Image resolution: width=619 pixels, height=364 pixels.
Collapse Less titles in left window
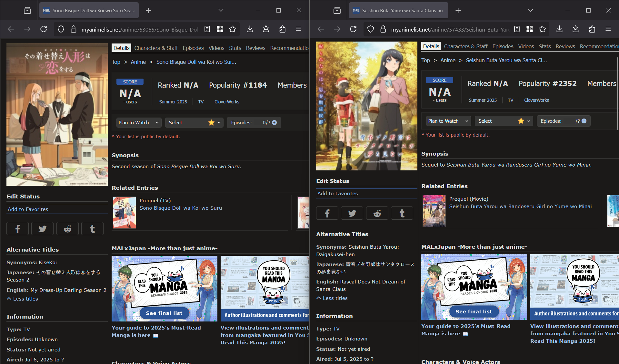tap(22, 299)
